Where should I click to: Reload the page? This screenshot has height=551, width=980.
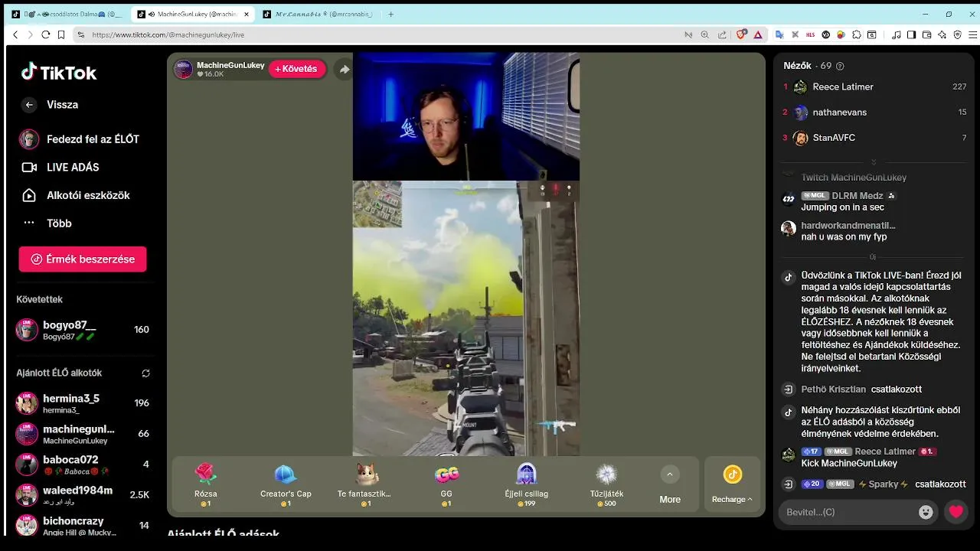(x=46, y=35)
